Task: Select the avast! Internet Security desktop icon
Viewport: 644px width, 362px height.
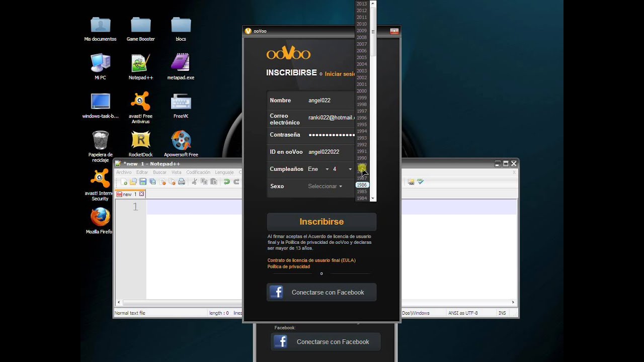Action: coord(100,185)
